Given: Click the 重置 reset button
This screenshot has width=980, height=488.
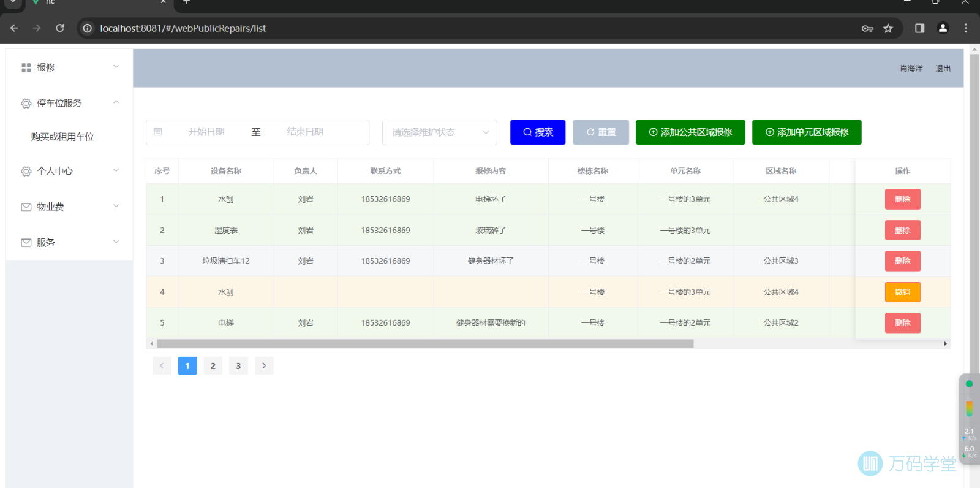Looking at the screenshot, I should pyautogui.click(x=601, y=132).
